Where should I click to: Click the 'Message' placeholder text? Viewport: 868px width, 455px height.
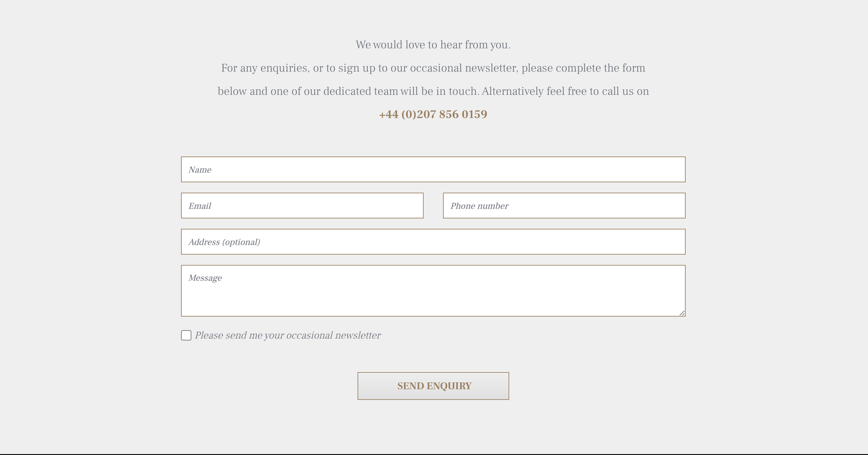coord(205,278)
